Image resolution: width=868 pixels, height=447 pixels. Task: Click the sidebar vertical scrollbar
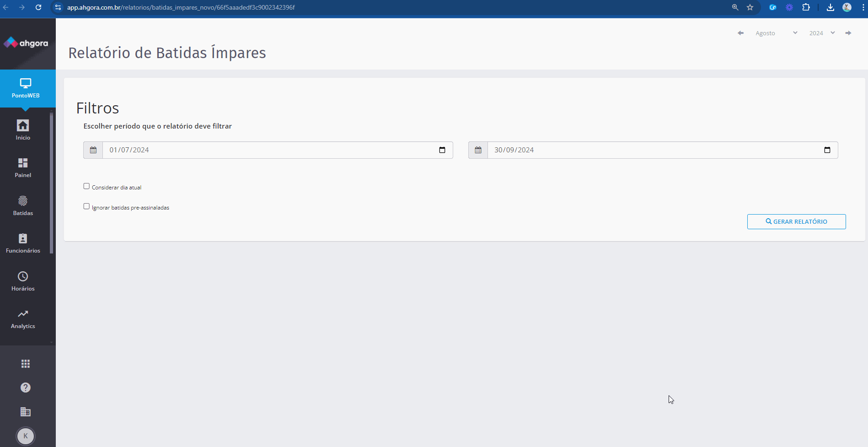[52, 183]
